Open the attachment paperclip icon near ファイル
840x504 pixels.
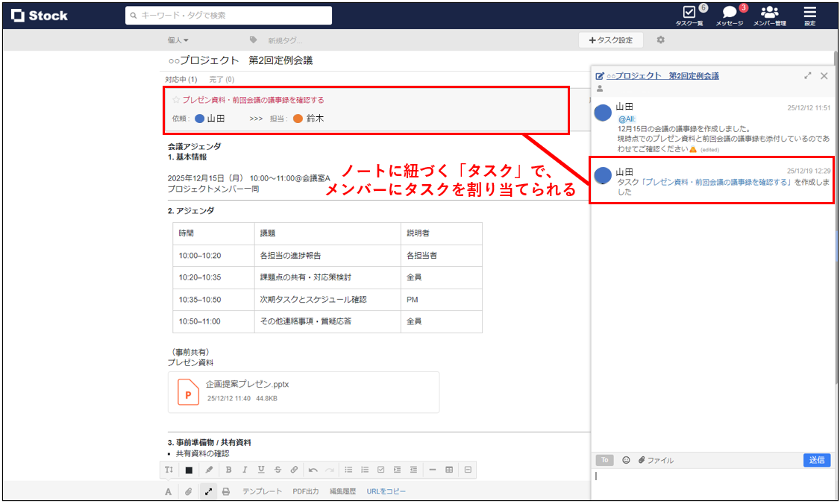[642, 460]
